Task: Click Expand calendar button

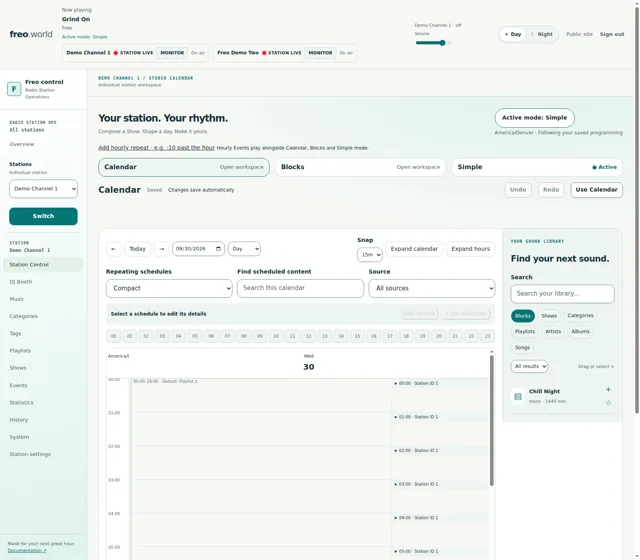Action: tap(414, 249)
